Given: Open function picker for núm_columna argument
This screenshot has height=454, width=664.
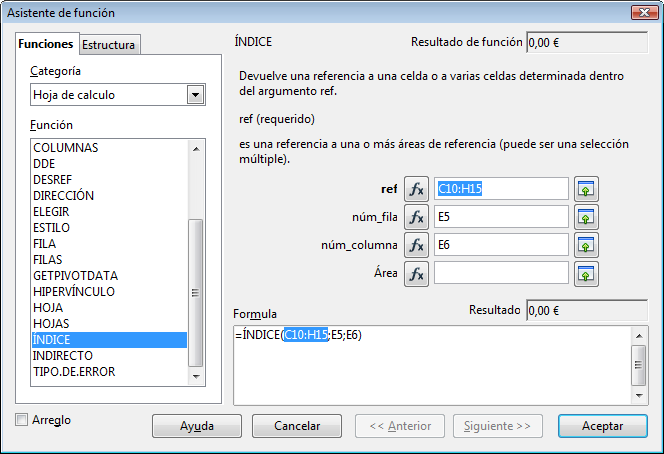Looking at the screenshot, I should click(416, 245).
